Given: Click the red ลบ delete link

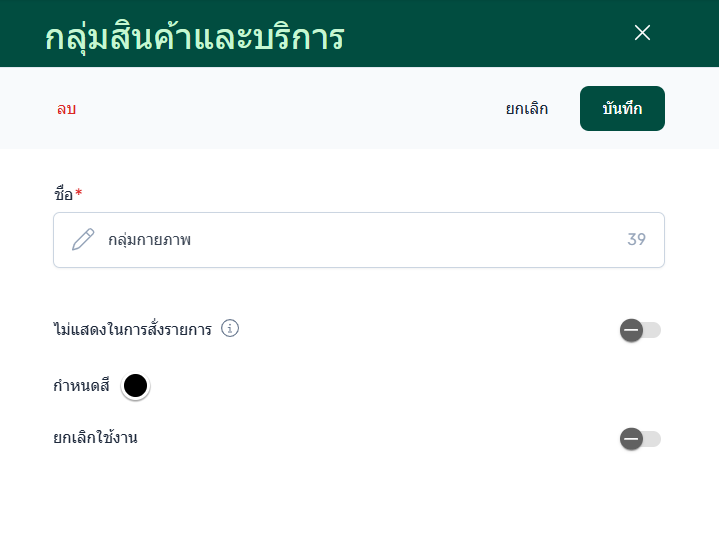Looking at the screenshot, I should click(66, 109).
